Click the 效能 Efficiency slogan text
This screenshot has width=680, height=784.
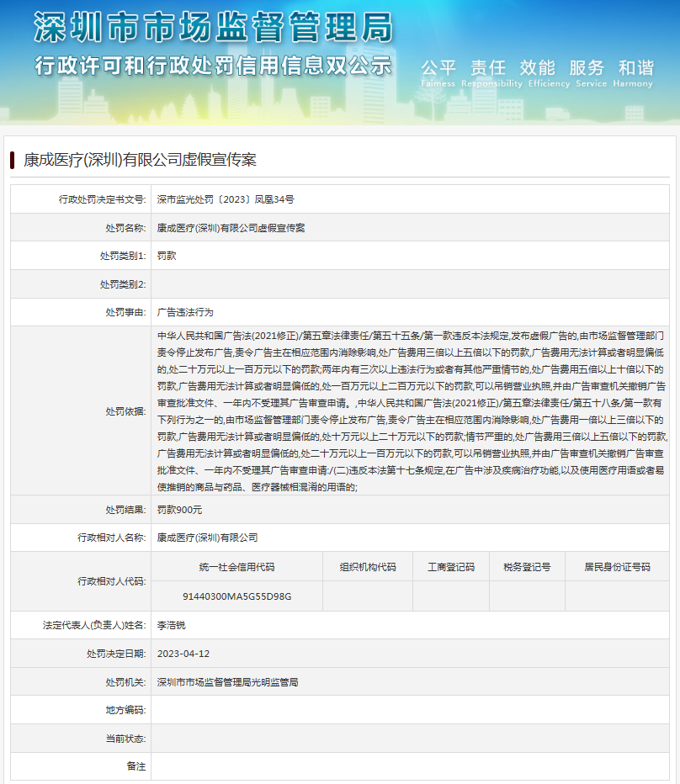549,73
